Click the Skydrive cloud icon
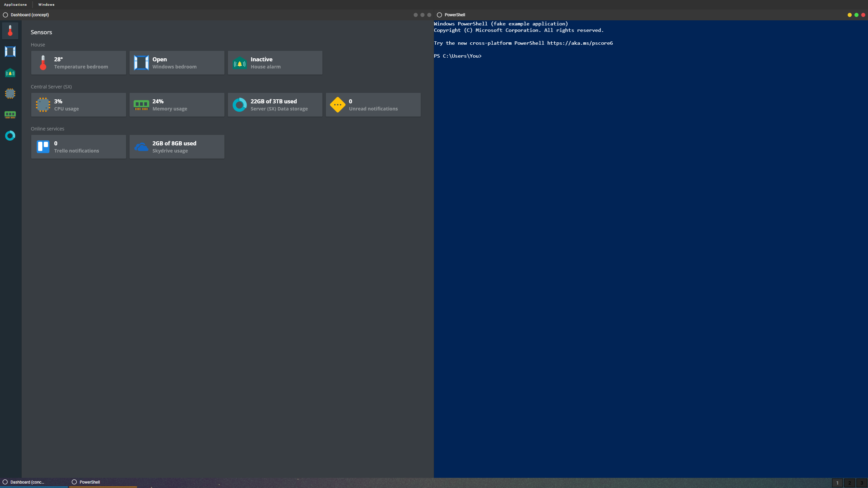The height and width of the screenshot is (488, 868). point(141,147)
